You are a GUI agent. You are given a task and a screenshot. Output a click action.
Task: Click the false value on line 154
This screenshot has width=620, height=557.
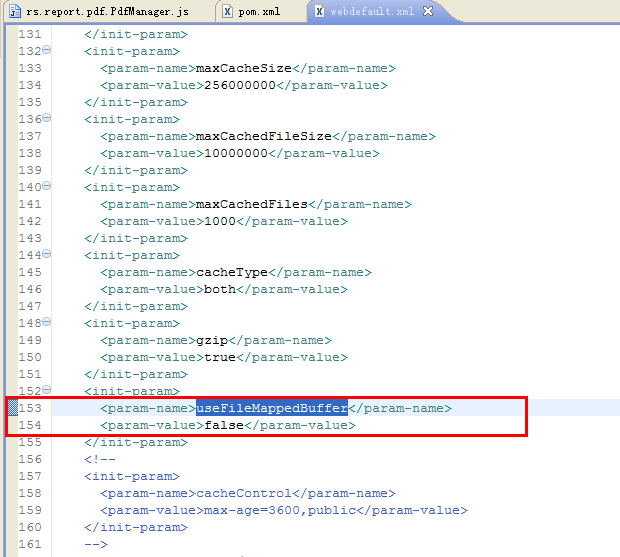[224, 425]
